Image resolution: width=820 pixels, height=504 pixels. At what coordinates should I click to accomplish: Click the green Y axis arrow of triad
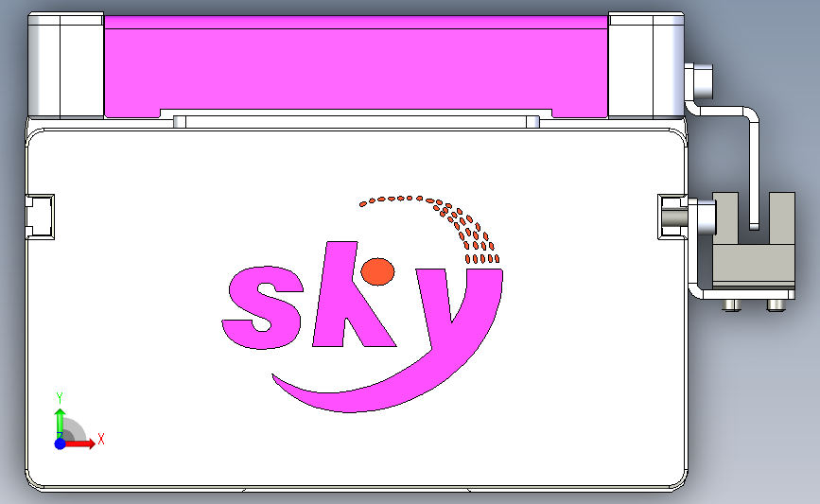click(x=61, y=424)
